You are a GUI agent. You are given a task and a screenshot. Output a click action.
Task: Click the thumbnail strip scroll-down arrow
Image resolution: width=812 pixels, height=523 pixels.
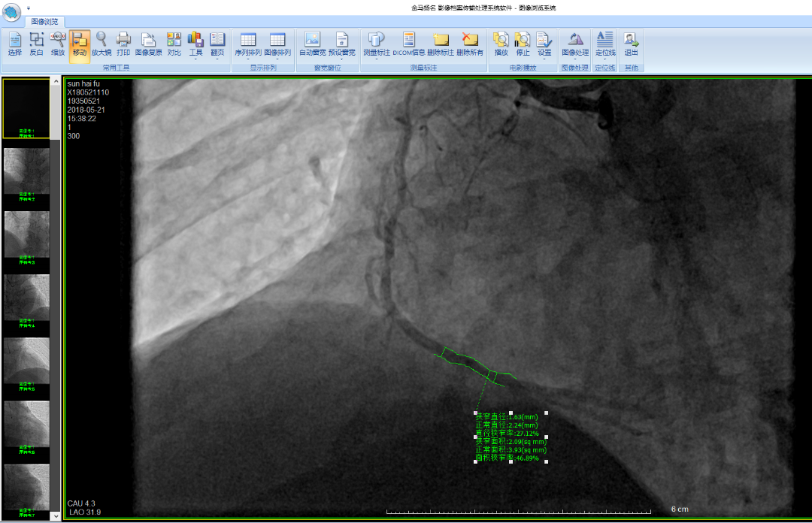(56, 515)
